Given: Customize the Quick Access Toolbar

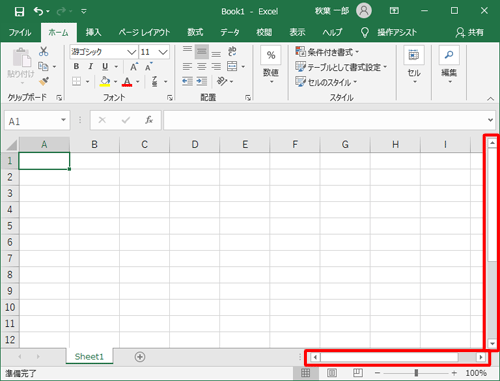Looking at the screenshot, I should pos(84,12).
